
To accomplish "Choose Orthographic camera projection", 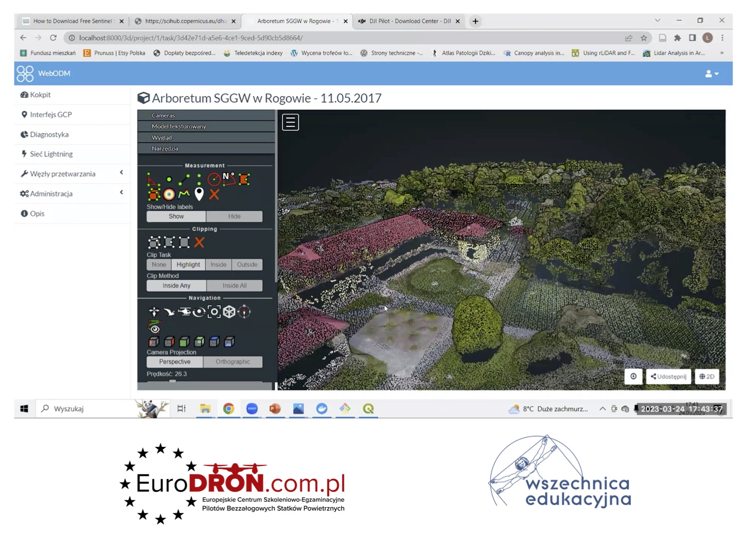I will pyautogui.click(x=233, y=362).
